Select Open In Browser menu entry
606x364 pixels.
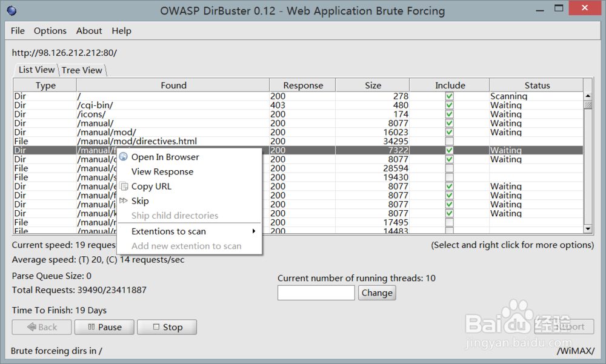(165, 157)
